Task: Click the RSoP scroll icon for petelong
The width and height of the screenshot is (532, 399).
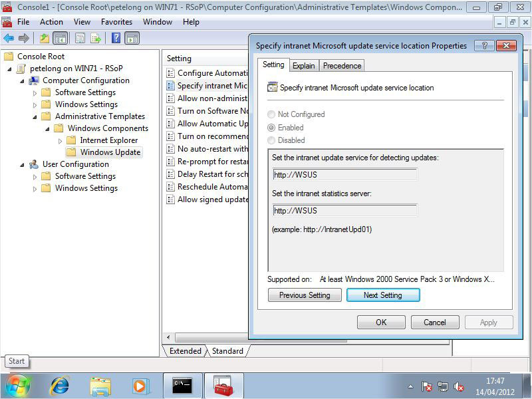Action: pos(21,68)
